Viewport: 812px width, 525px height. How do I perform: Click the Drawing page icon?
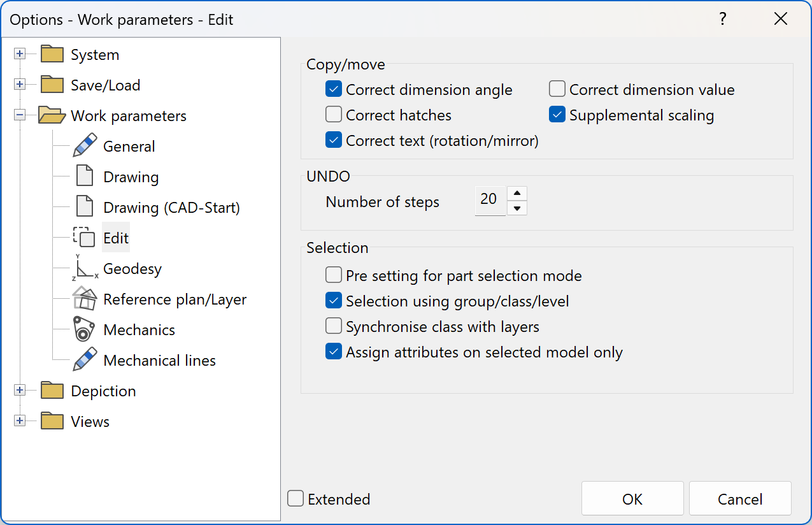click(83, 176)
